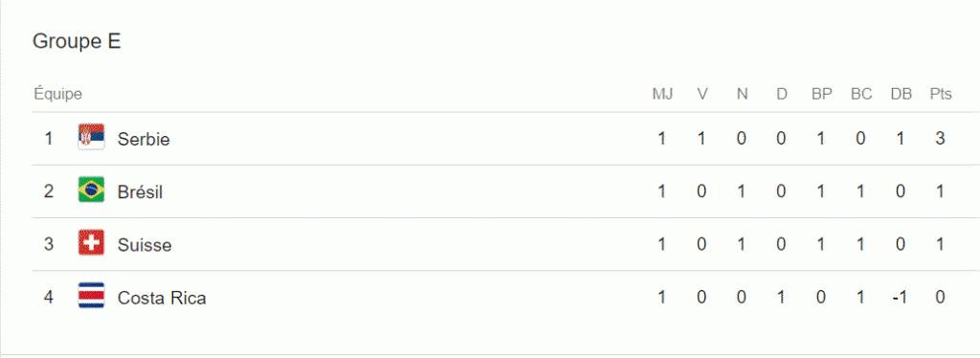980x358 pixels.
Task: Click the Groupe E heading
Action: [x=77, y=41]
